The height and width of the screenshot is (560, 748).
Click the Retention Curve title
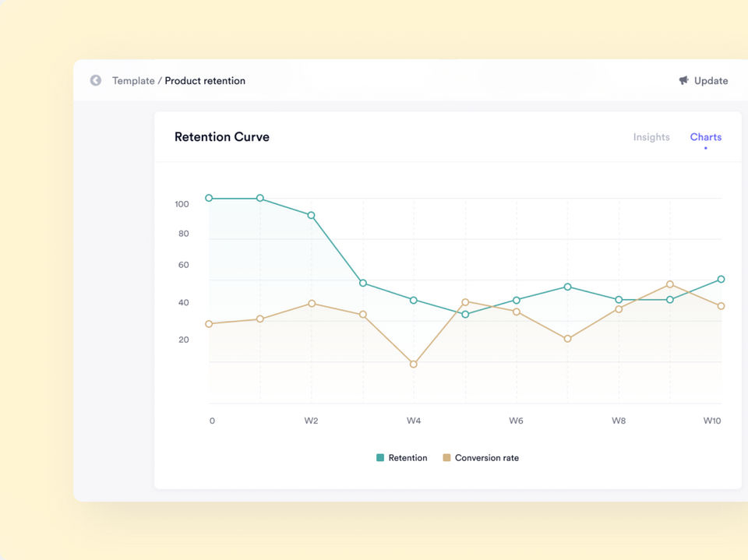click(222, 137)
